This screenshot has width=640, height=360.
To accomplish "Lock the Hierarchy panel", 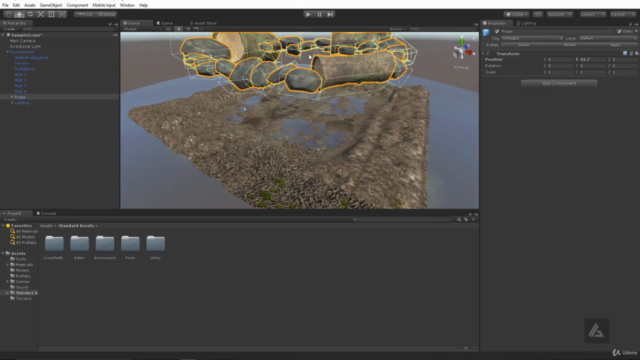I will click(x=110, y=24).
